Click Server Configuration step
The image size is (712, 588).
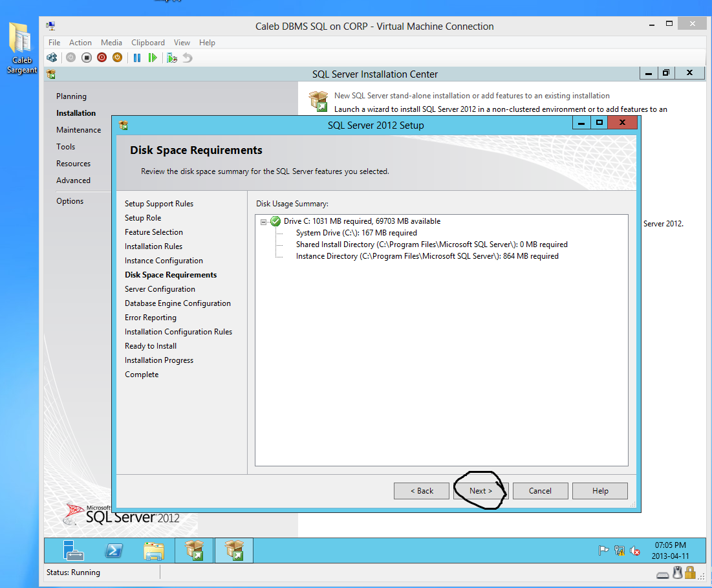point(160,289)
